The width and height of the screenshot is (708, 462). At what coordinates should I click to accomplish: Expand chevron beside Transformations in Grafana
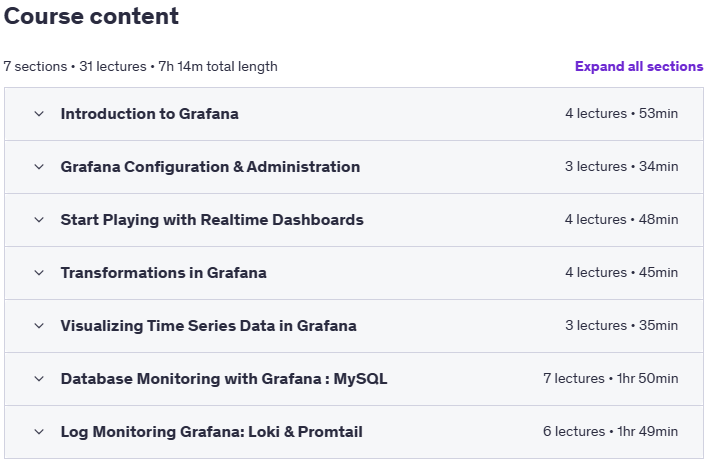39,273
